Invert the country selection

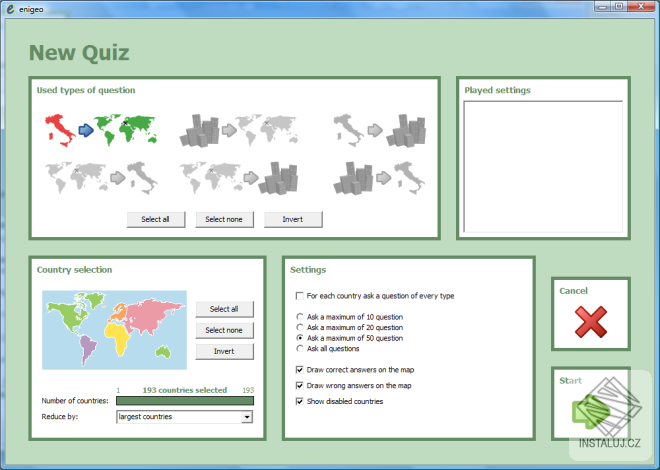pyautogui.click(x=224, y=351)
